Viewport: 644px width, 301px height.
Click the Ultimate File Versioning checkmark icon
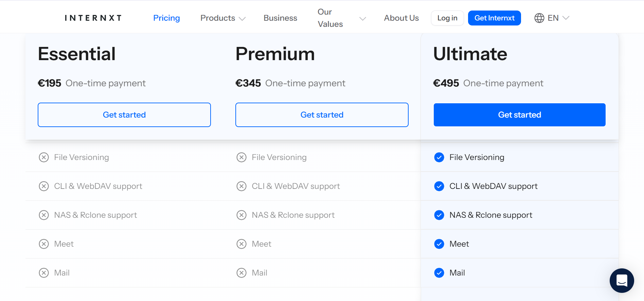(439, 157)
